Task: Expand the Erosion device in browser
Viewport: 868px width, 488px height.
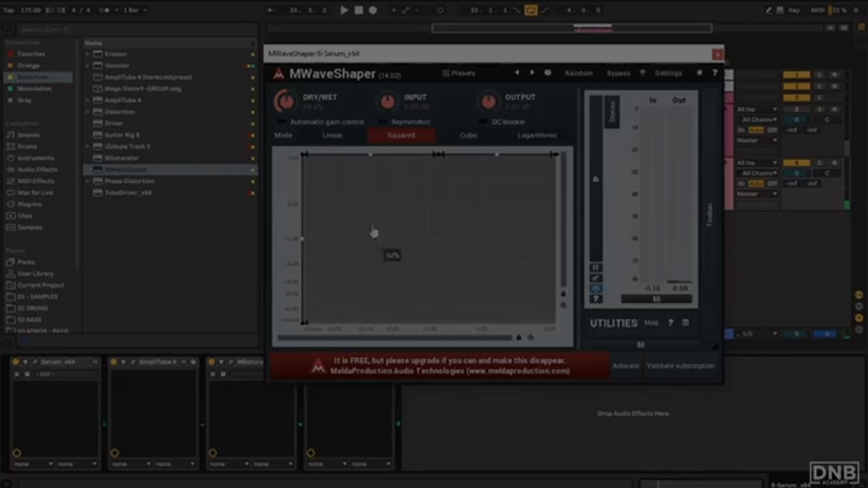Action: 87,54
